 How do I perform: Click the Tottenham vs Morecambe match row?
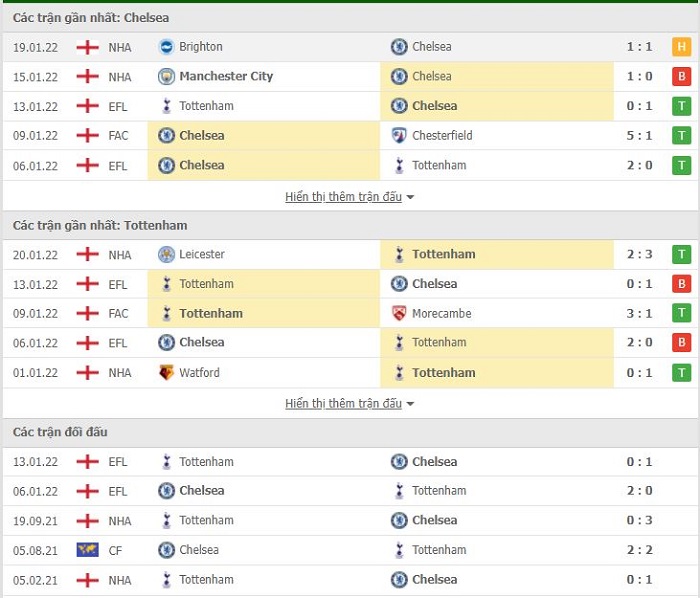point(350,313)
